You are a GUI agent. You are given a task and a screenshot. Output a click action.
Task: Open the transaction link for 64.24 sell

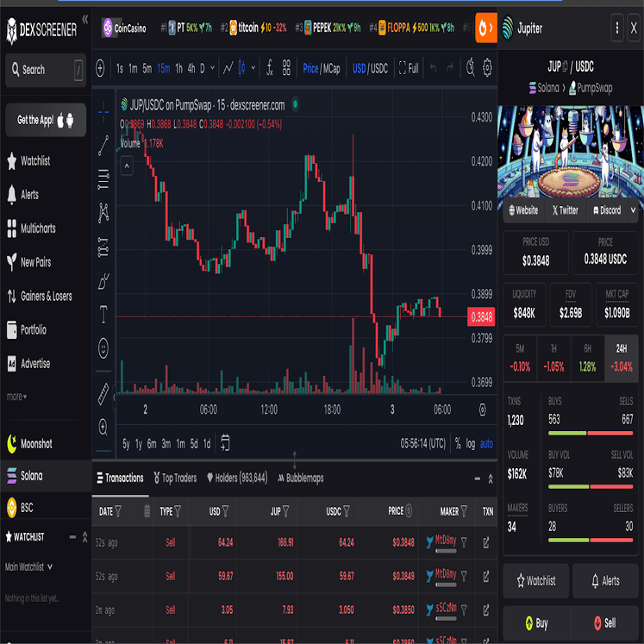(486, 542)
